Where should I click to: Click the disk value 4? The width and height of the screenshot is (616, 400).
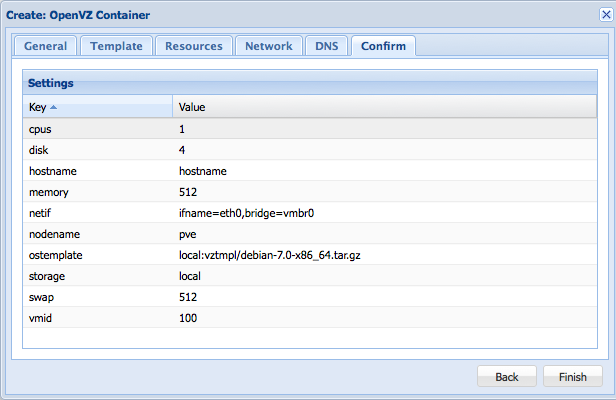pos(385,150)
